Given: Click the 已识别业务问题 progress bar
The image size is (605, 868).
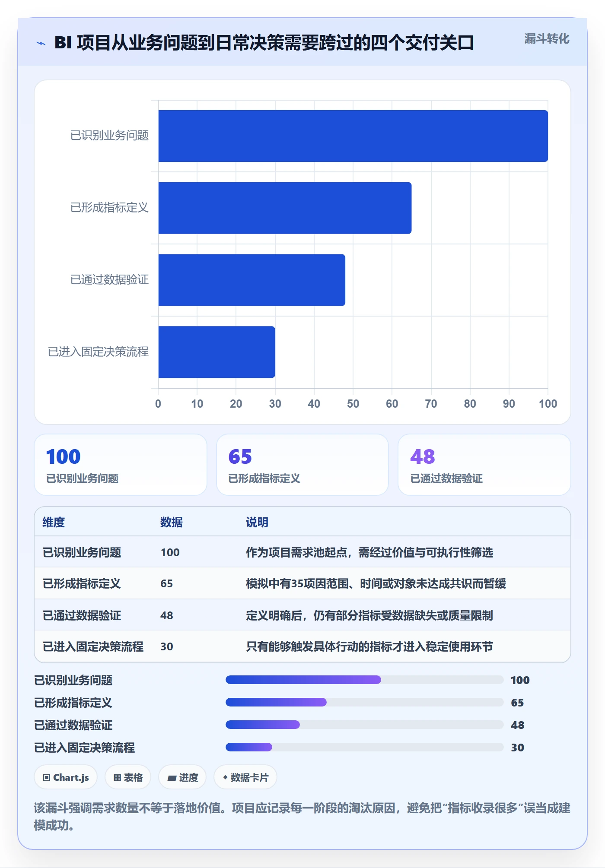Looking at the screenshot, I should 365,680.
